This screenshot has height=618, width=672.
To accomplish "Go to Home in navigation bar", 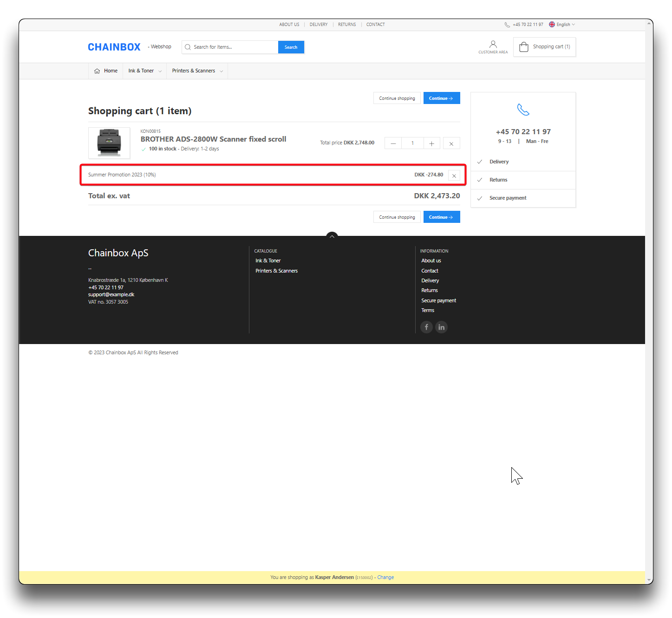I will tap(106, 71).
